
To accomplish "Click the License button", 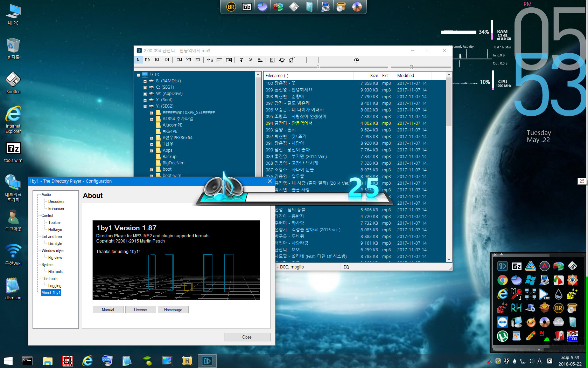I will [140, 310].
